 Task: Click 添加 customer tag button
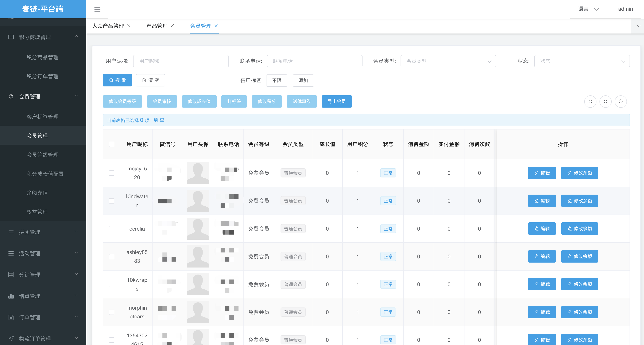tap(303, 81)
